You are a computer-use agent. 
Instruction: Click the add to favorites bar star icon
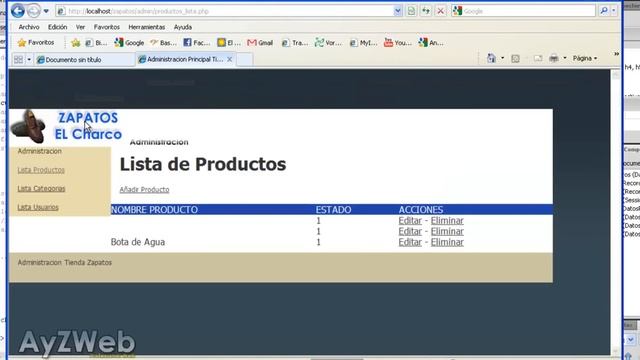(76, 42)
